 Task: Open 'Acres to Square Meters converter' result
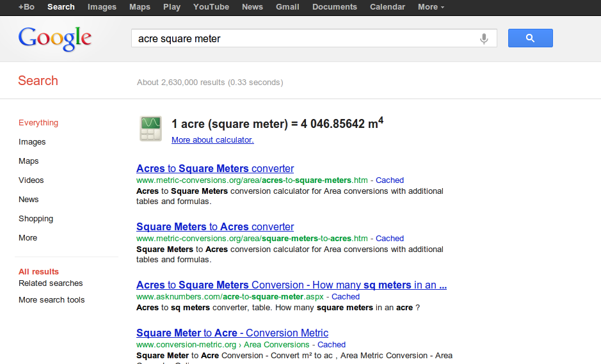215,169
